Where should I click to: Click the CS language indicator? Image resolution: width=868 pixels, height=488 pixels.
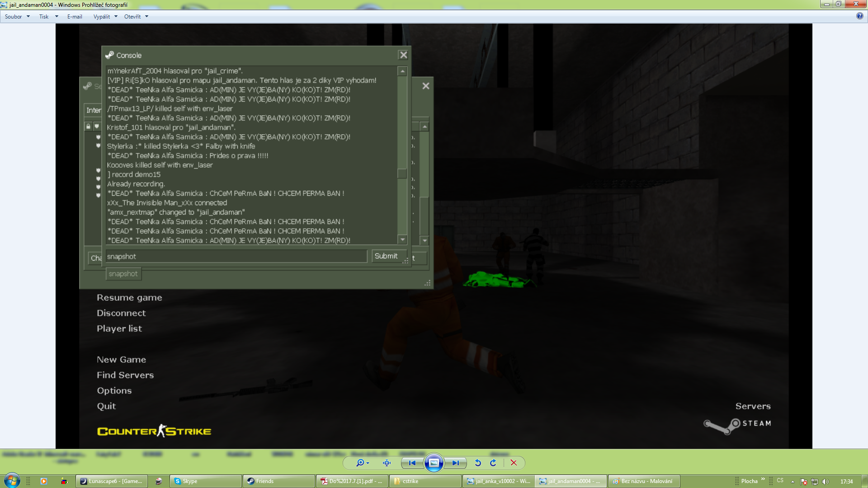pos(780,480)
